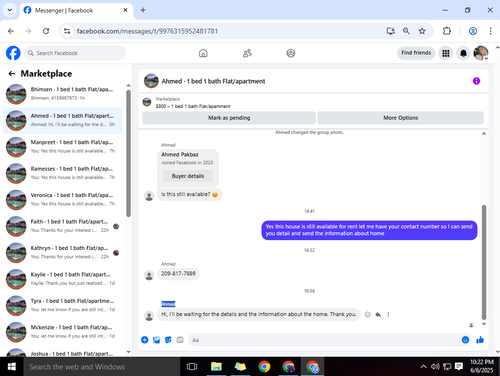Click the chat list scrollbar
Viewport: 500px width, 376px height.
pos(128,153)
